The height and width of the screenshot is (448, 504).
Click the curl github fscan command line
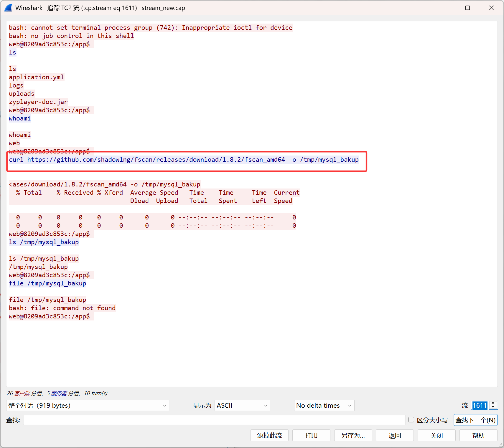click(x=184, y=160)
